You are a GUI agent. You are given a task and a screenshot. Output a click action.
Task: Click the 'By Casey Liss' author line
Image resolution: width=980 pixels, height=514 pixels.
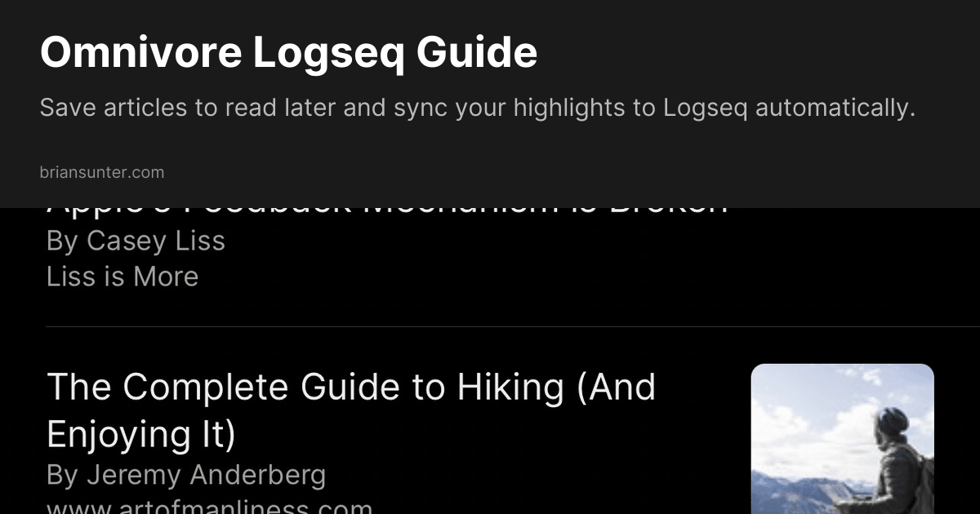click(x=136, y=241)
